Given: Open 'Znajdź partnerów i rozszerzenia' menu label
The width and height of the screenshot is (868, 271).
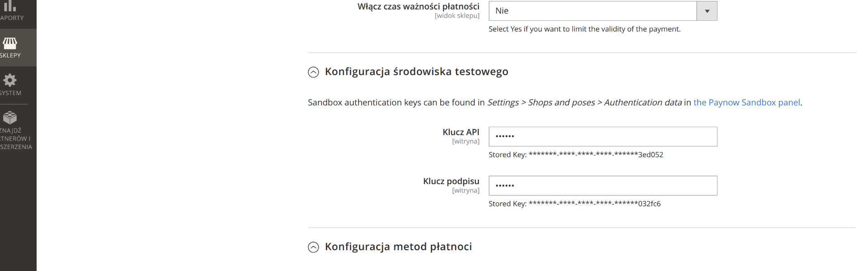Looking at the screenshot, I should [15, 139].
